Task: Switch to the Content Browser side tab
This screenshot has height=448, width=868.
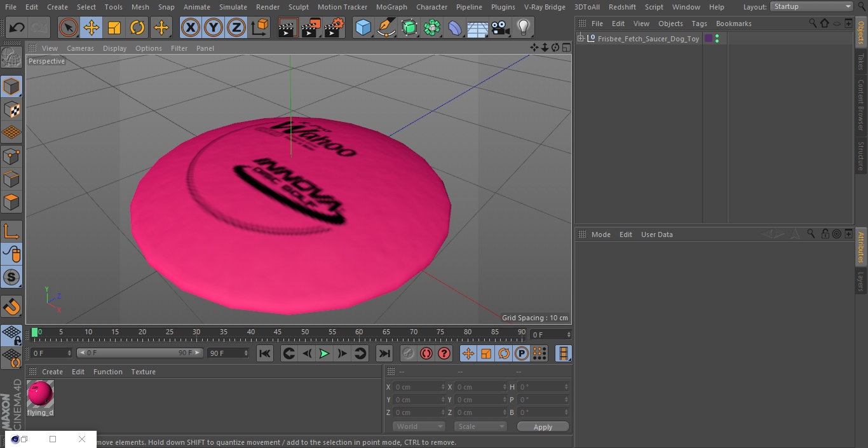Action: pyautogui.click(x=861, y=105)
